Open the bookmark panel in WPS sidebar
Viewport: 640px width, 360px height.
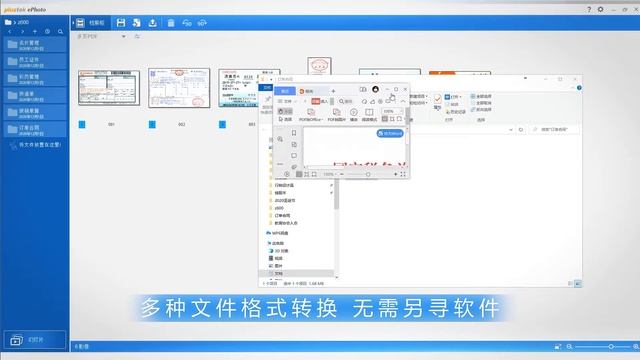click(294, 133)
